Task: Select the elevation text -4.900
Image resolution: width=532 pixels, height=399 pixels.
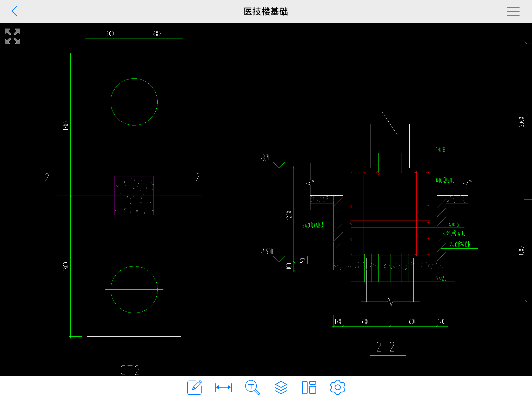Action: (x=267, y=251)
